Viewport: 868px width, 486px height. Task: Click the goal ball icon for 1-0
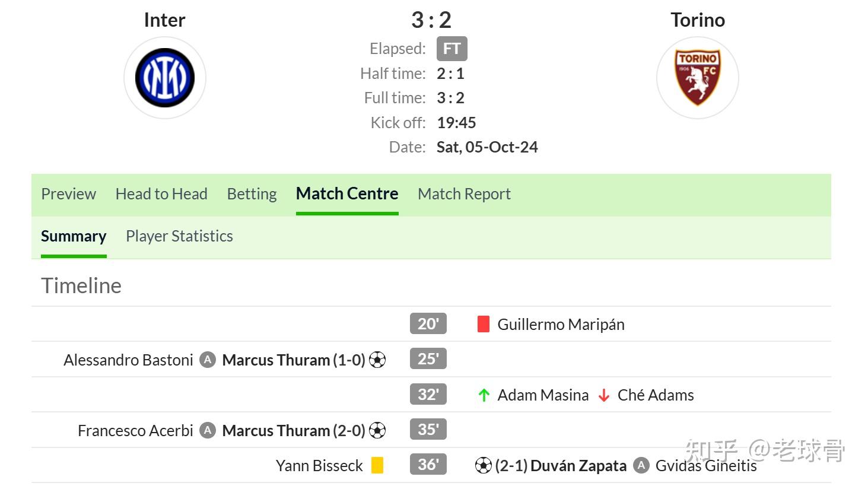377,360
